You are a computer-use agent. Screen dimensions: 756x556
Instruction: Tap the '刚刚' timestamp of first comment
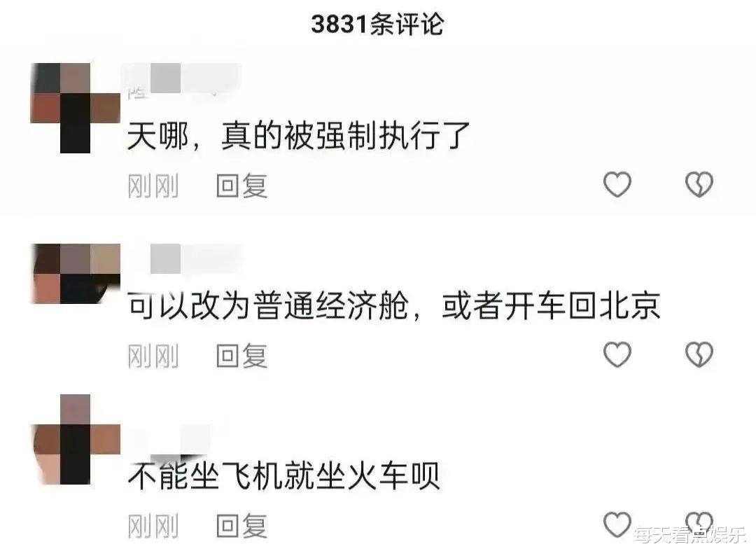153,186
